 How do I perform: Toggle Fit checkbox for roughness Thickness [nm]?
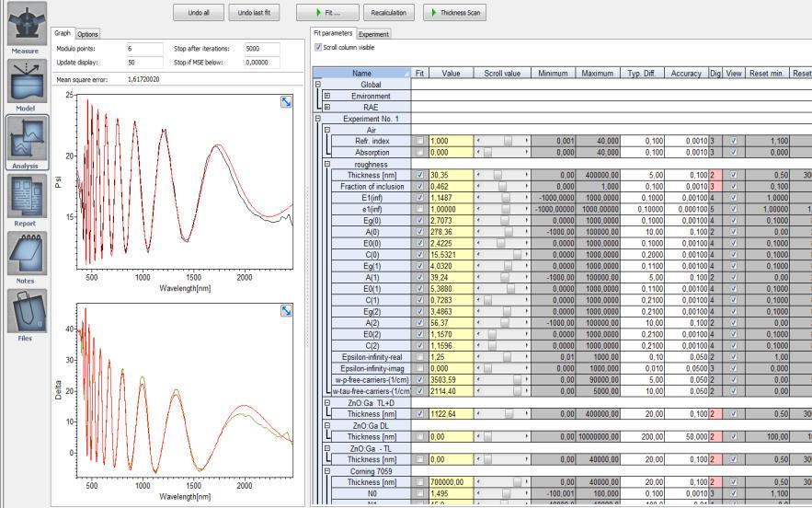pyautogui.click(x=420, y=175)
